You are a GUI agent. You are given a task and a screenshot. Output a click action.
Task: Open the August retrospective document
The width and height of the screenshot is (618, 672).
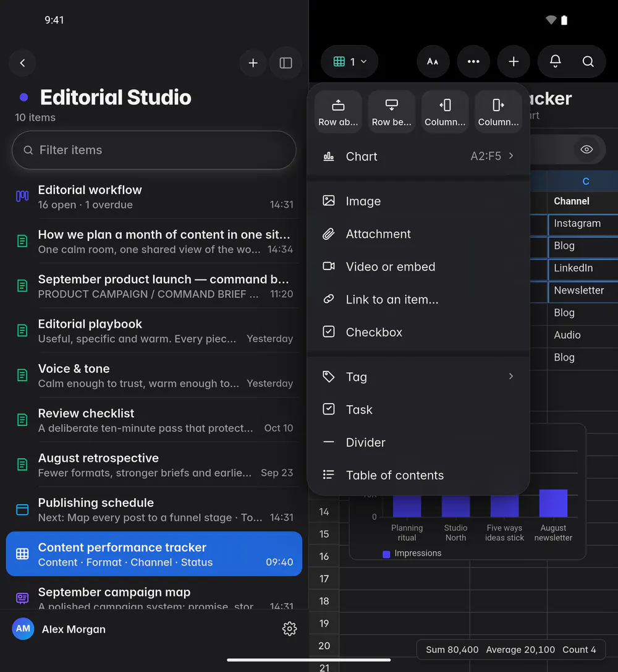[x=154, y=465]
